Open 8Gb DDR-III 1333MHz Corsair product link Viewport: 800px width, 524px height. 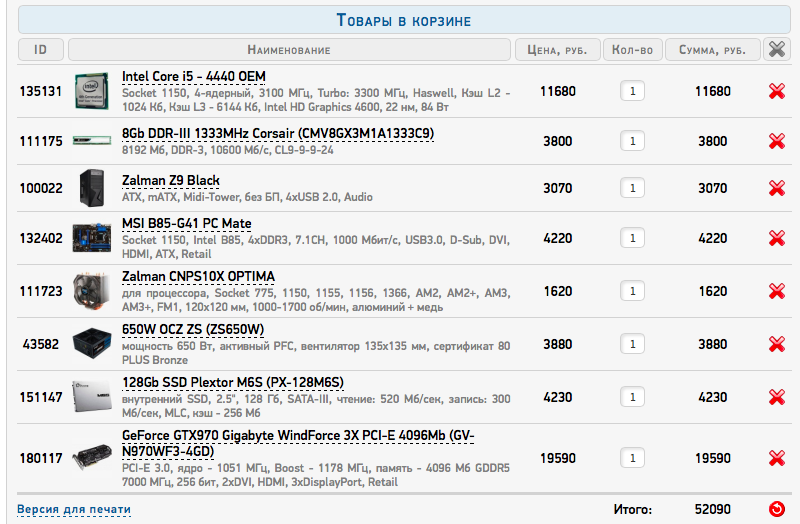[x=278, y=134]
